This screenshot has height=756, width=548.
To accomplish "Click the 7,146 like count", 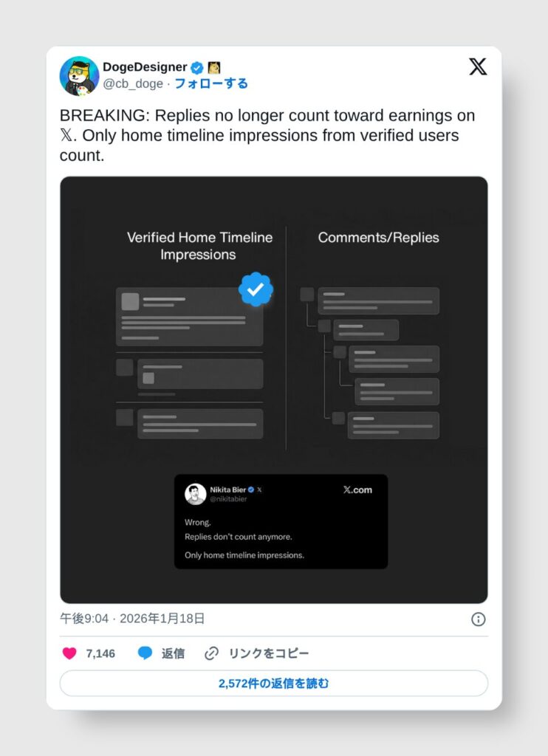I will point(100,653).
